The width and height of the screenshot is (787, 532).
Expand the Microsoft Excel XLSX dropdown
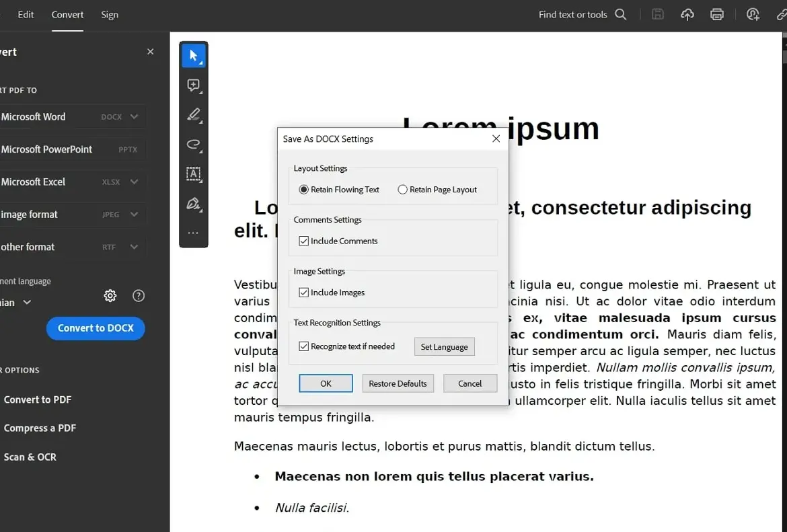pyautogui.click(x=134, y=182)
